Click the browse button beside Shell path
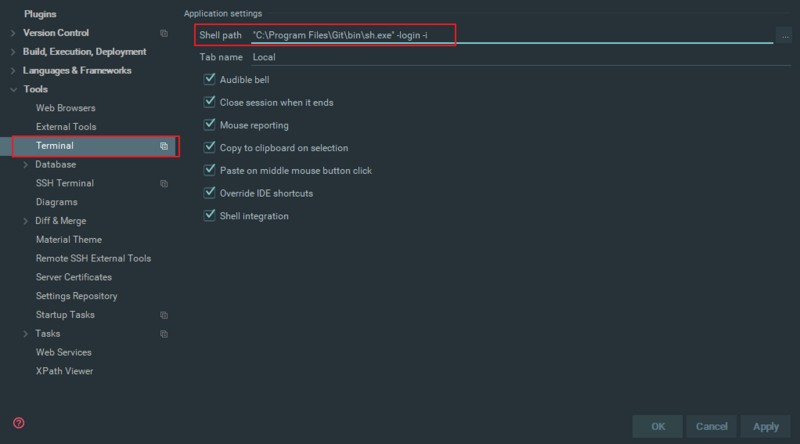Screen dimensions: 800x444 coord(785,36)
